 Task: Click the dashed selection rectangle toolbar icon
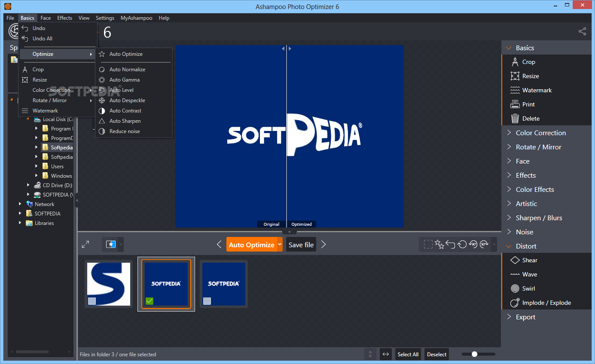point(428,244)
